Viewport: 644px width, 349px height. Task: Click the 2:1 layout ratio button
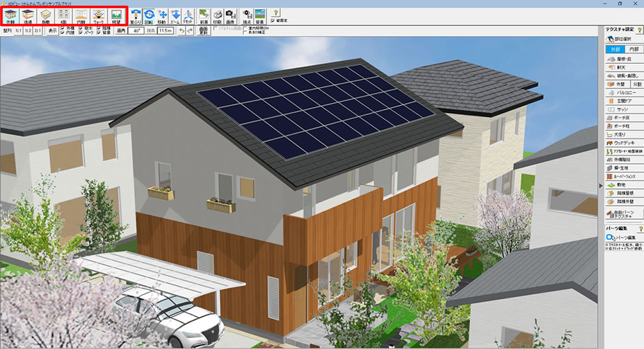pos(37,31)
